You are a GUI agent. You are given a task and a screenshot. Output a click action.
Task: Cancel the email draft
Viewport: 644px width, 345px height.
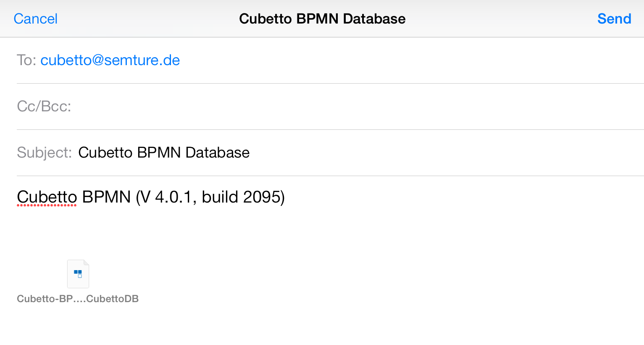pos(35,19)
